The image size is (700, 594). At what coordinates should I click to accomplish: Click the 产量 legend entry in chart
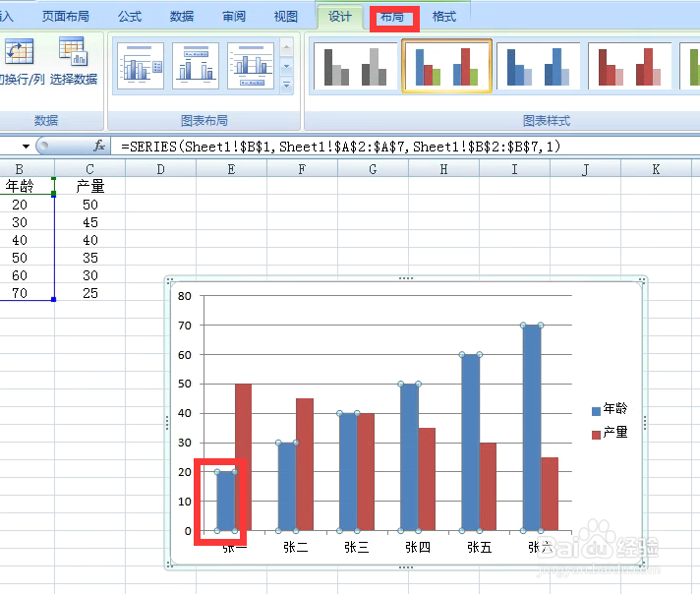click(x=610, y=433)
